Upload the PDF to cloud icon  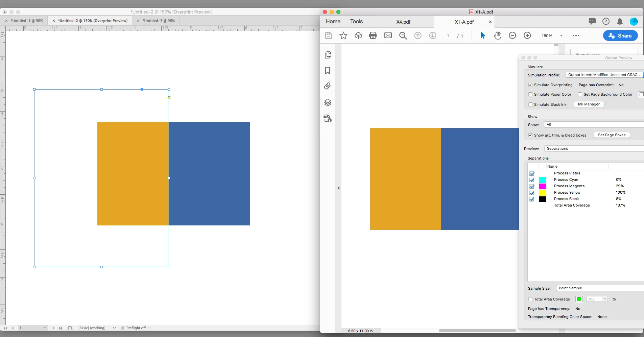tap(358, 35)
